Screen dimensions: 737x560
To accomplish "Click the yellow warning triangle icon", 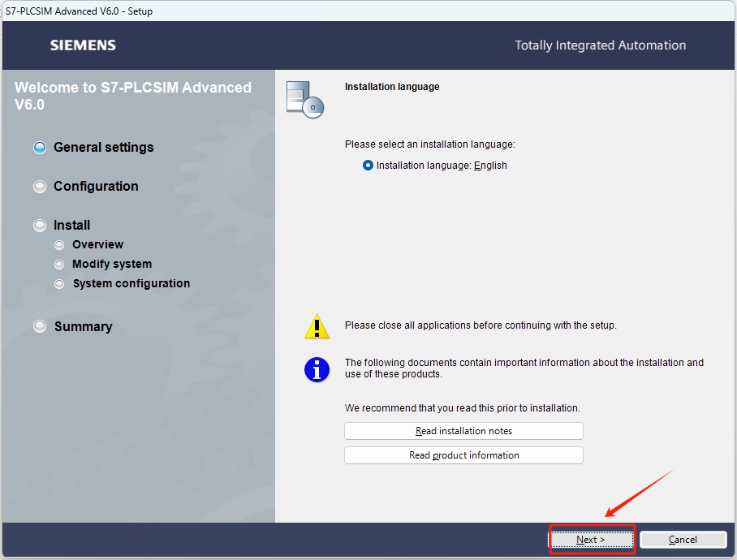I will tap(317, 326).
